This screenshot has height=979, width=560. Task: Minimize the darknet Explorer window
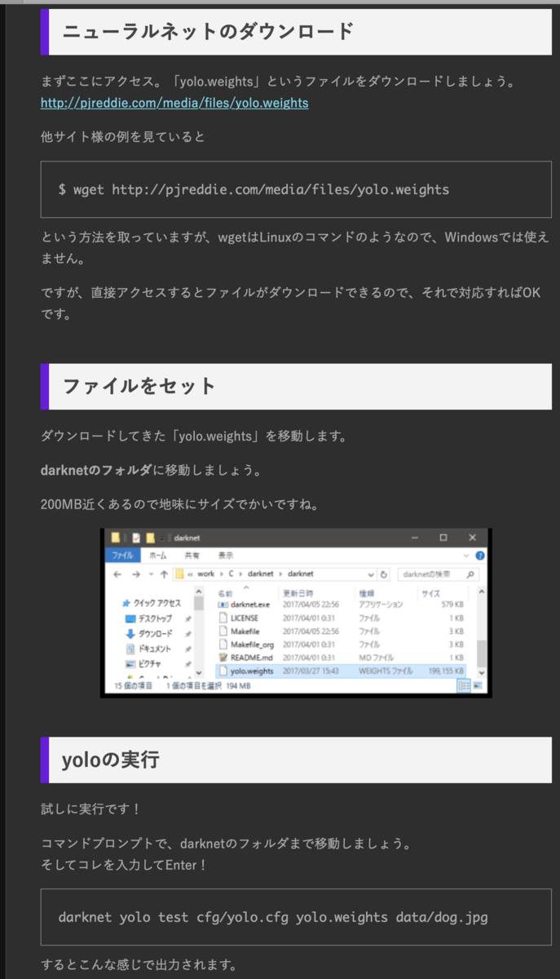pyautogui.click(x=414, y=537)
